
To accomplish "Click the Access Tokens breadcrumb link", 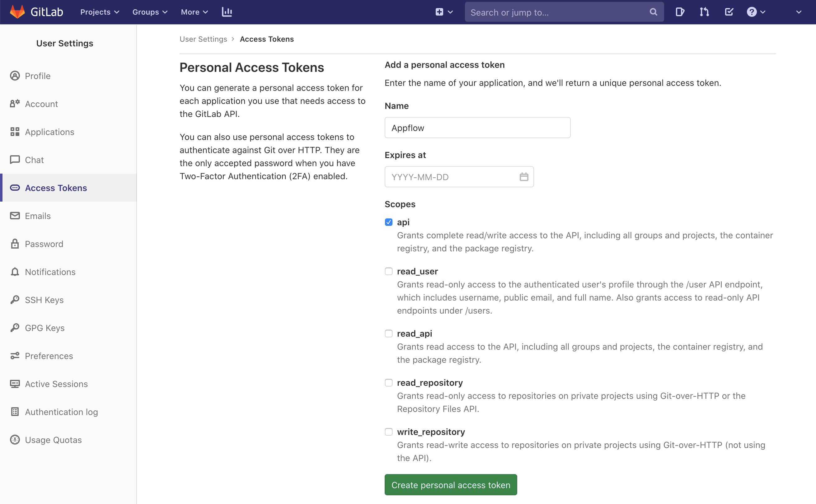I will 267,39.
